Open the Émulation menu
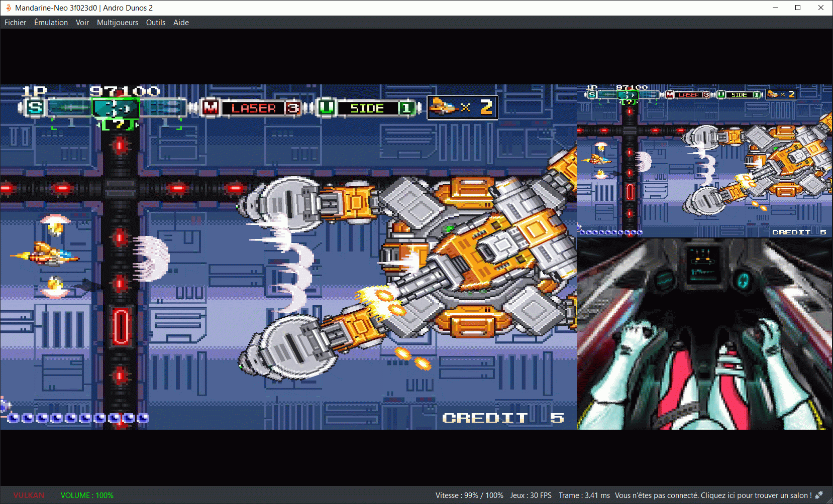Screen dimensions: 833x504 pos(51,23)
